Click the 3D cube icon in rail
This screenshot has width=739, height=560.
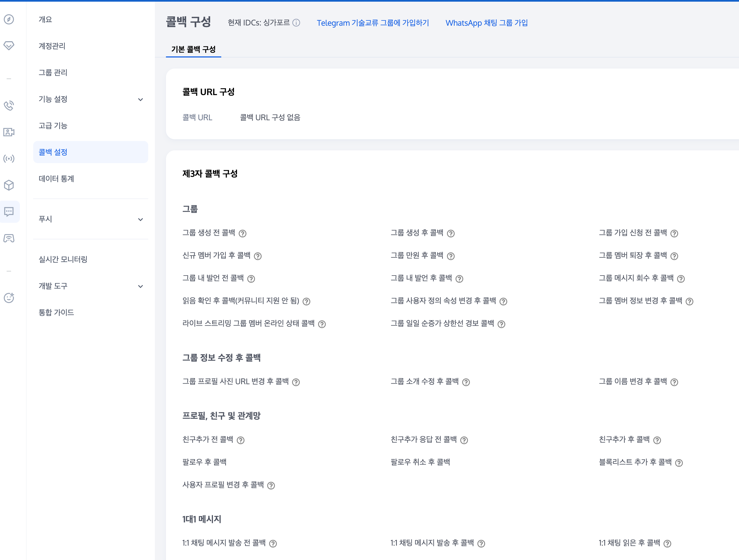9,185
